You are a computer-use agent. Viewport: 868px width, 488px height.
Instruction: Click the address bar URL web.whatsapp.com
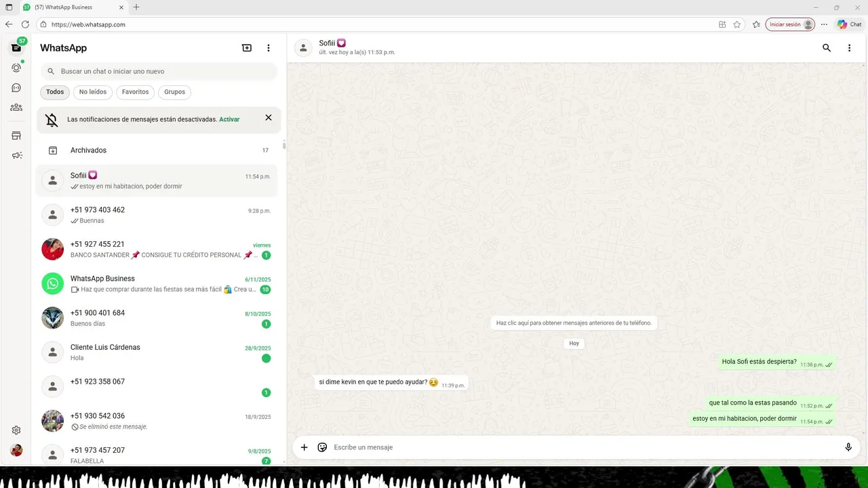point(88,24)
